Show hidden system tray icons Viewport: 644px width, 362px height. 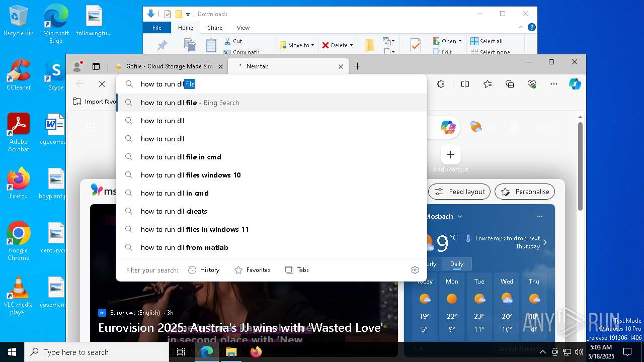(542, 352)
